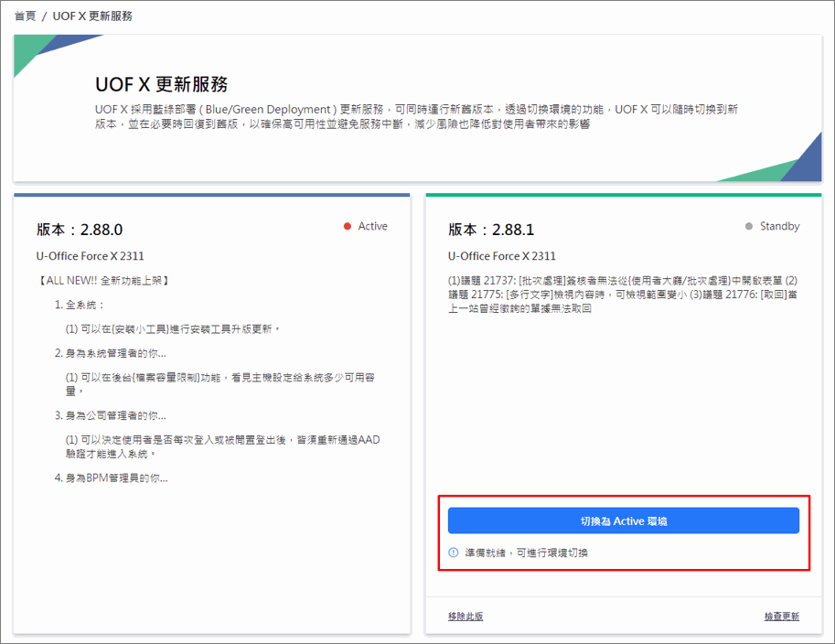Select list item 2. 身為系統管理者的你
Screen dimensions: 835x644
pyautogui.click(x=111, y=353)
